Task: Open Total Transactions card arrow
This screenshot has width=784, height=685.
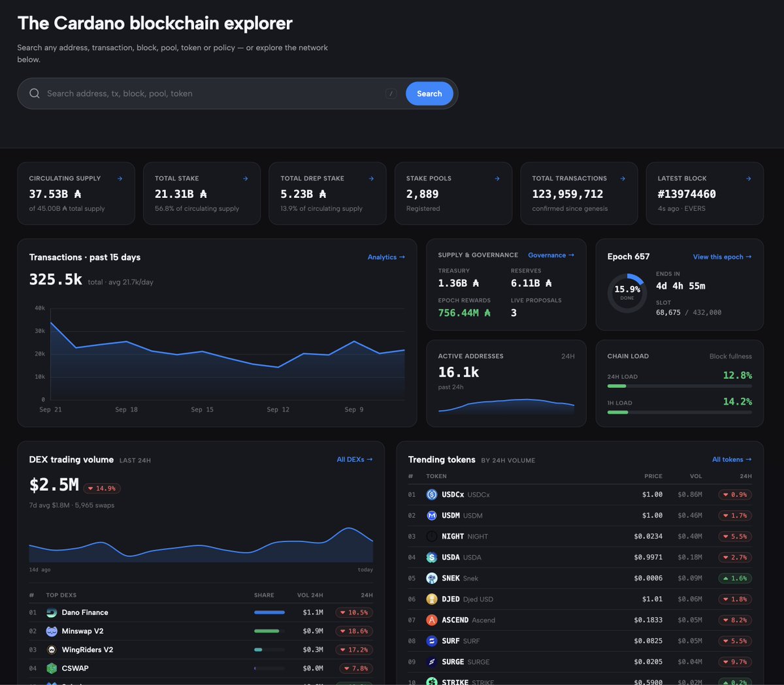Action: [623, 178]
